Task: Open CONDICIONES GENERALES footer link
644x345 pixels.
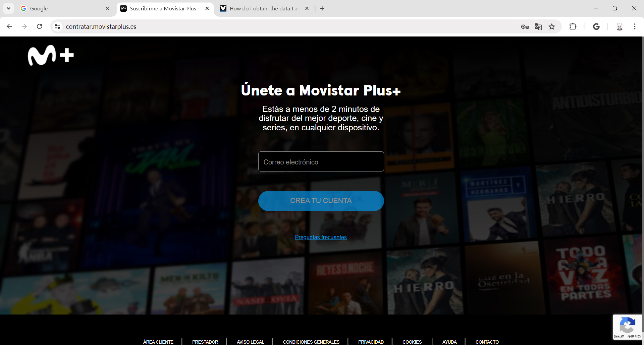Action: click(x=311, y=342)
